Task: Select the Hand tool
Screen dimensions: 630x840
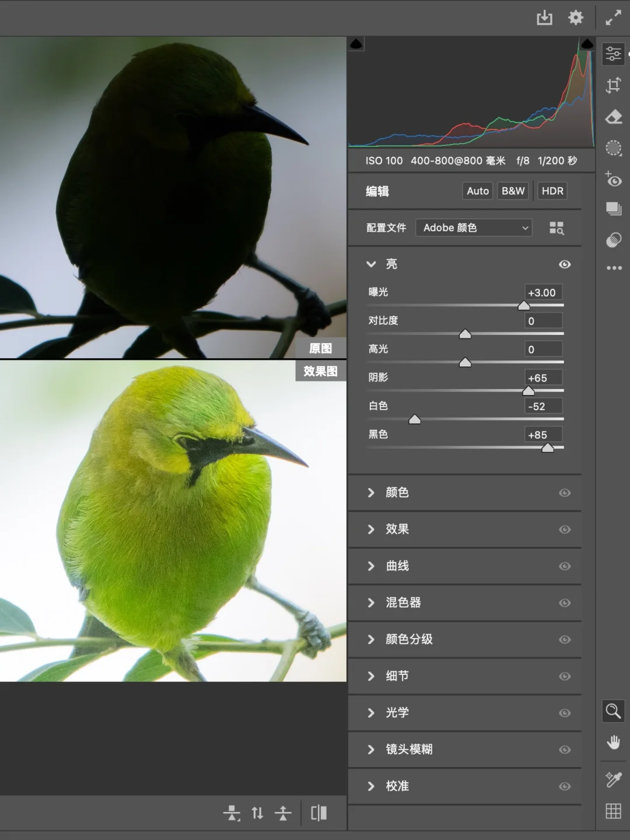Action: pos(613,742)
